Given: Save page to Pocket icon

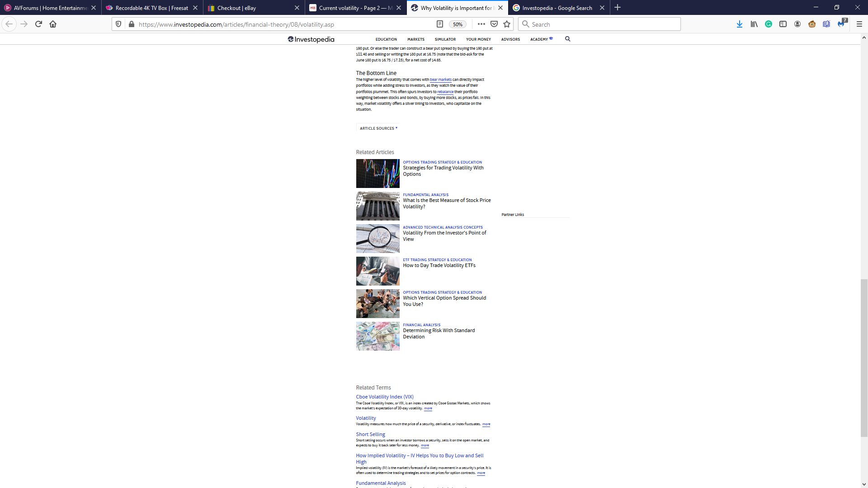Looking at the screenshot, I should pos(494,24).
